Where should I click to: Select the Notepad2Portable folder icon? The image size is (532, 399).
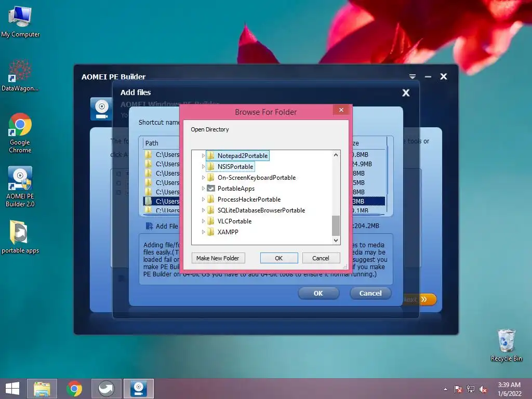click(211, 156)
